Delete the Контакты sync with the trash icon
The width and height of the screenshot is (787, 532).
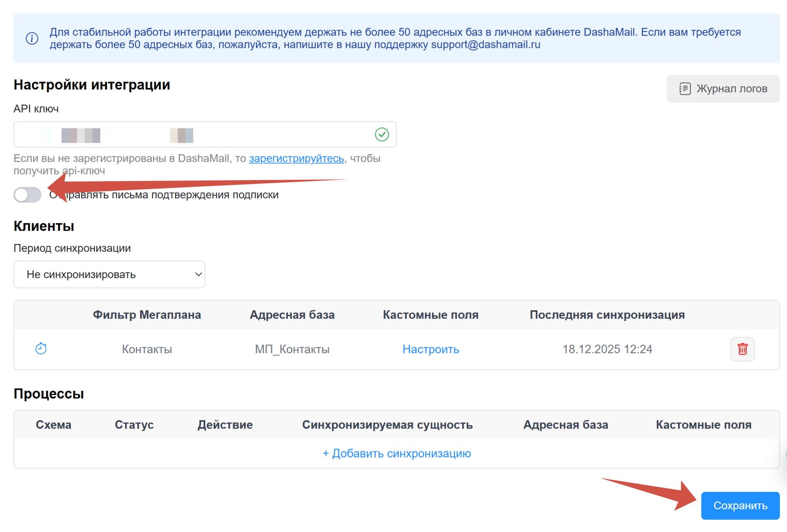coord(742,349)
